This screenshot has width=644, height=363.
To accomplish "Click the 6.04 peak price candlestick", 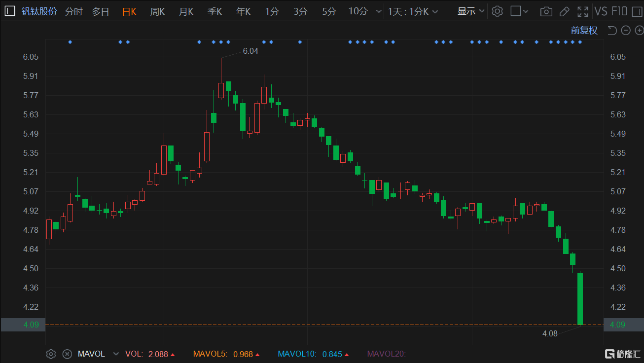I will click(x=221, y=90).
